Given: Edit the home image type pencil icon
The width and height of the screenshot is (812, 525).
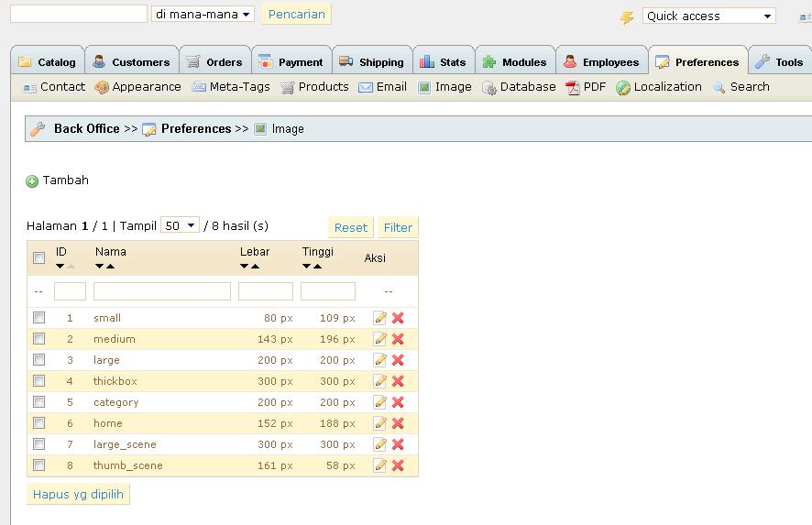Looking at the screenshot, I should [x=380, y=423].
